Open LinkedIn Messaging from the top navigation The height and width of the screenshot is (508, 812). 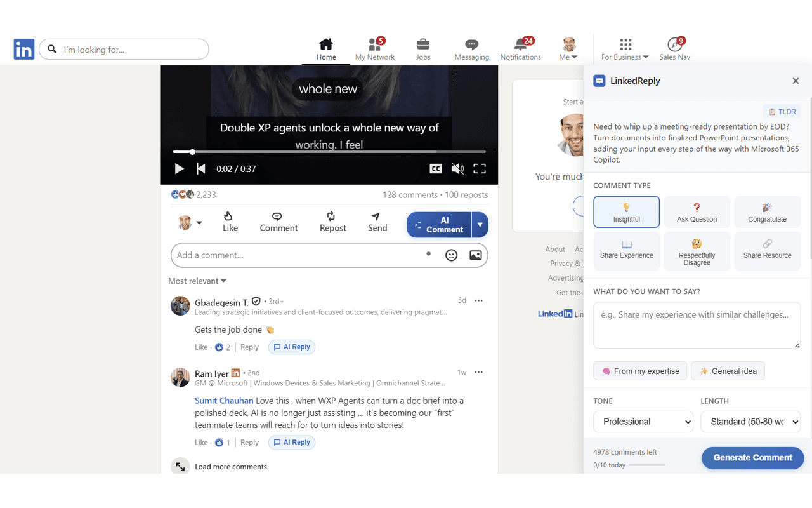coord(471,48)
